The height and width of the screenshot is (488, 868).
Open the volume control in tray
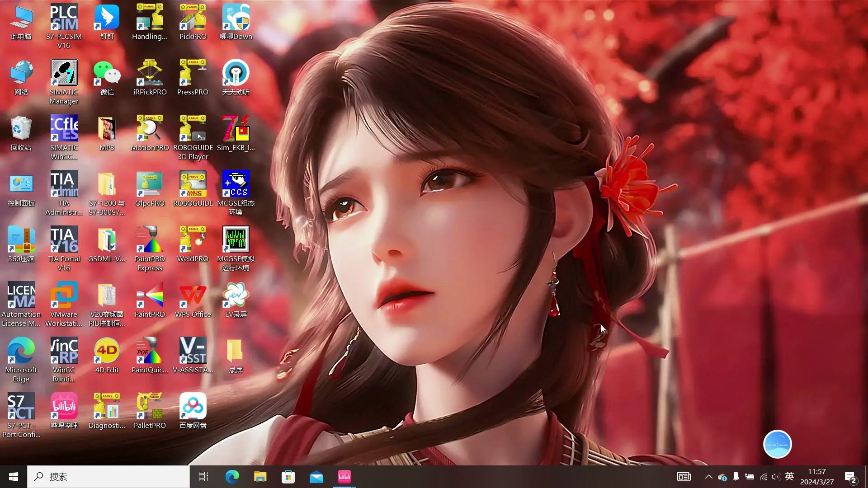pyautogui.click(x=776, y=477)
